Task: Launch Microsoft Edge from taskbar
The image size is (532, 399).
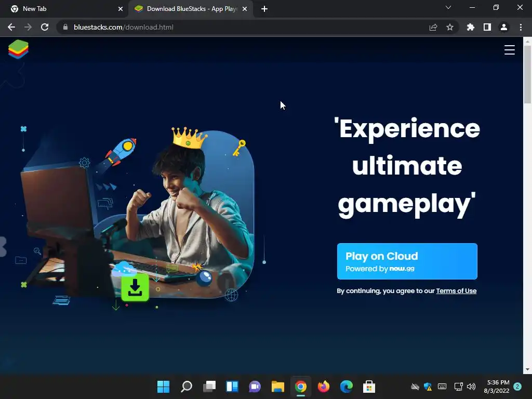Action: pyautogui.click(x=347, y=387)
